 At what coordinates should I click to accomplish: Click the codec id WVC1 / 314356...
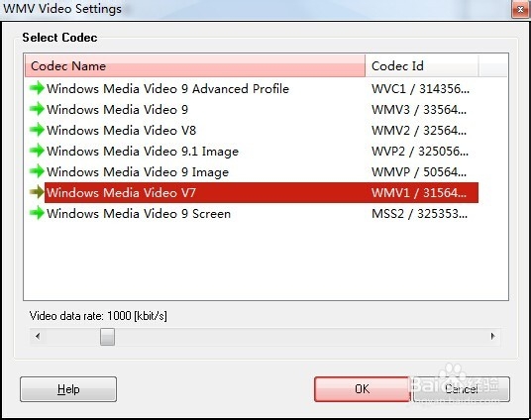click(x=420, y=89)
